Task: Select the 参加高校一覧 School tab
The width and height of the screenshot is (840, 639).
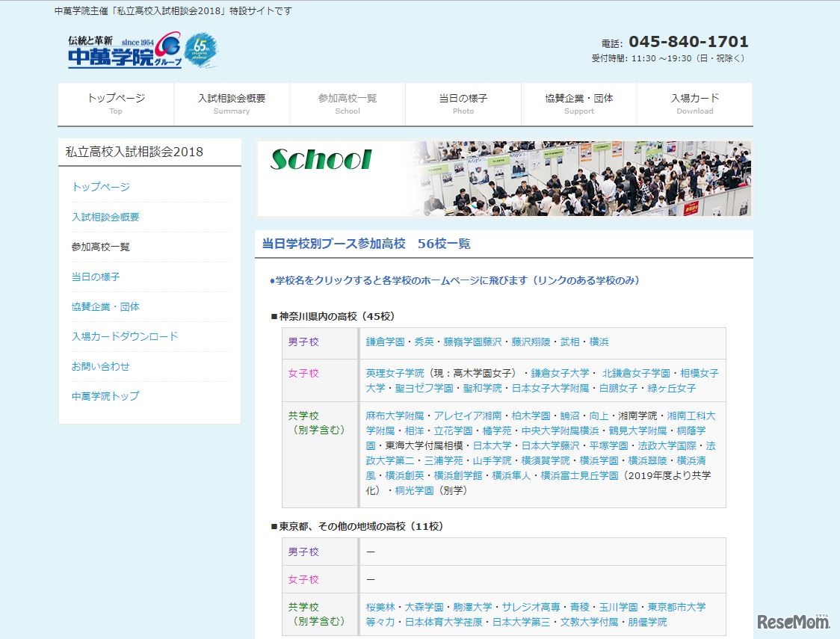Action: point(348,104)
